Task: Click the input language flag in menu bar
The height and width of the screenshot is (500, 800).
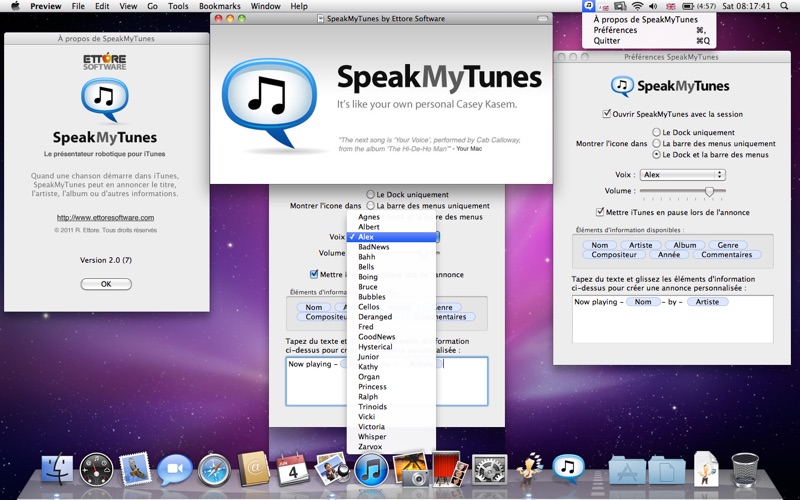Action: click(670, 6)
